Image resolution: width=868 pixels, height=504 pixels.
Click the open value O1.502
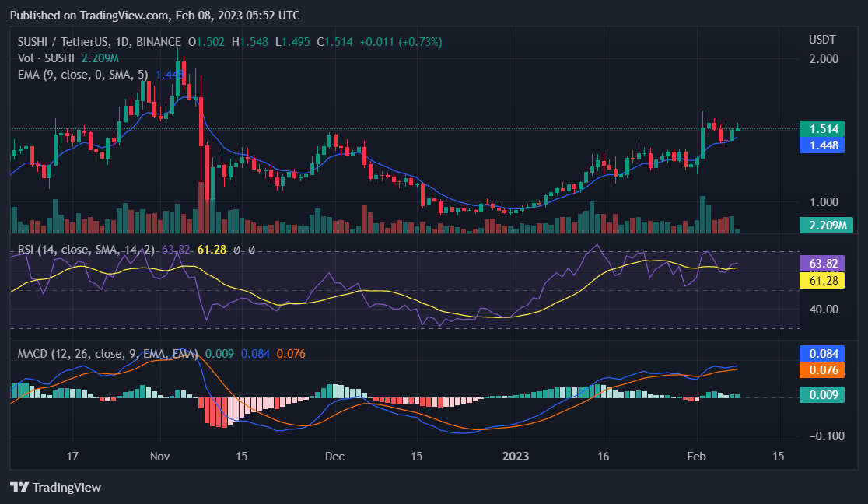coord(206,41)
